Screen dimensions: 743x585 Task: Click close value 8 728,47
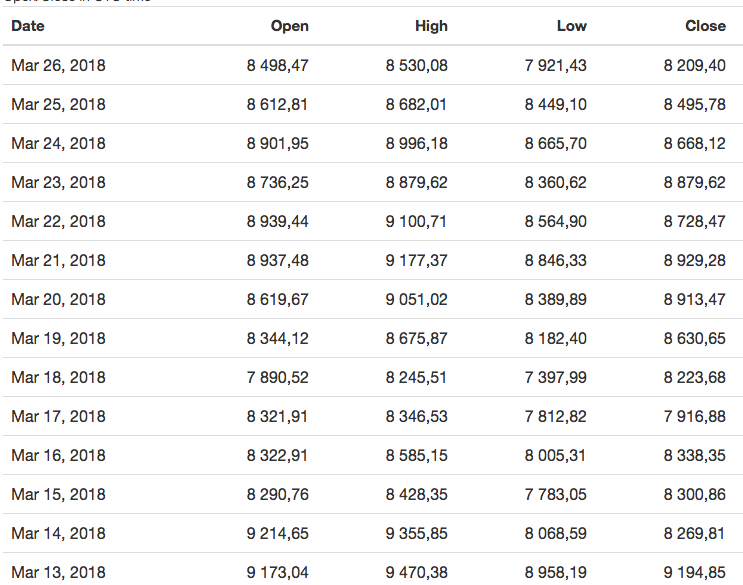click(x=694, y=221)
